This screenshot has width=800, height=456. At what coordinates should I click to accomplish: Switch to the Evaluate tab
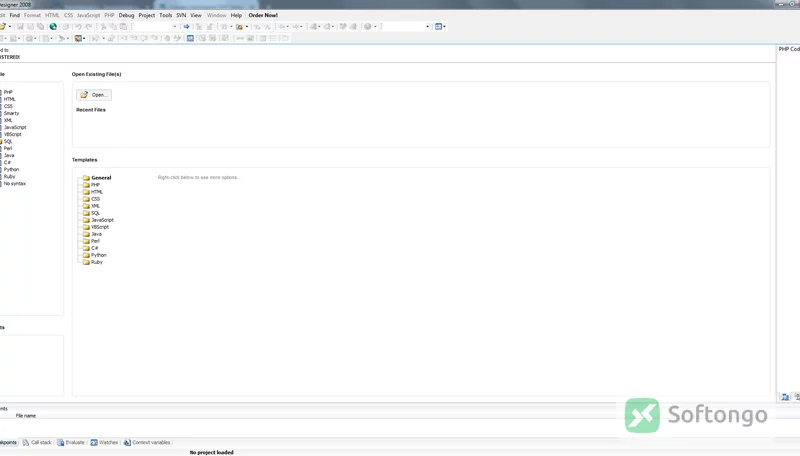[x=70, y=442]
